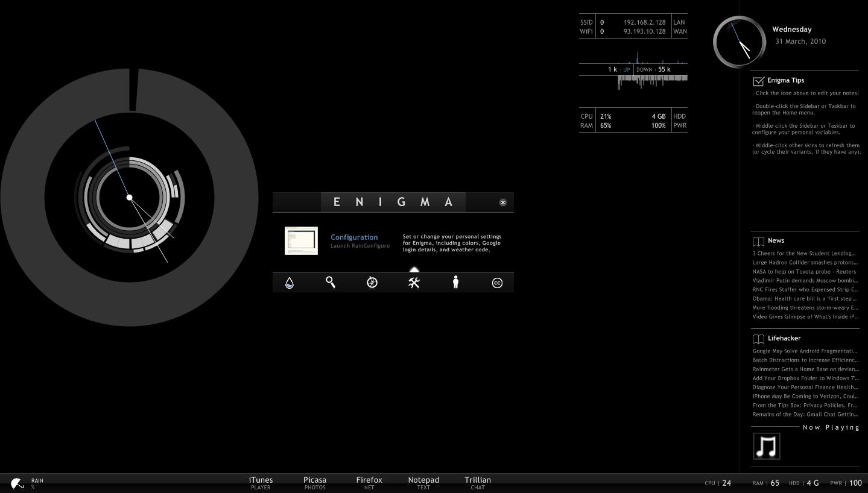The width and height of the screenshot is (868, 493).
Task: Click the Configuration screenshot thumbnail
Action: click(301, 240)
